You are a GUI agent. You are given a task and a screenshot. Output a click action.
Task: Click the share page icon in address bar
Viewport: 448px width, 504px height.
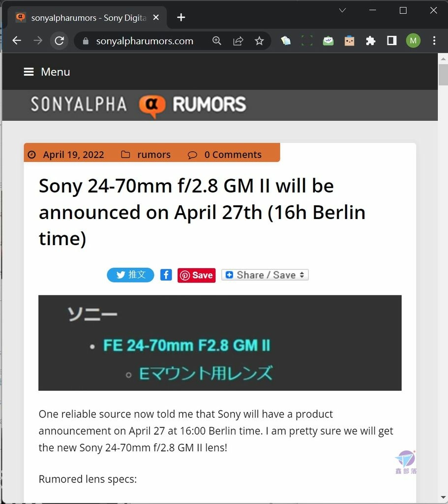[x=238, y=41]
